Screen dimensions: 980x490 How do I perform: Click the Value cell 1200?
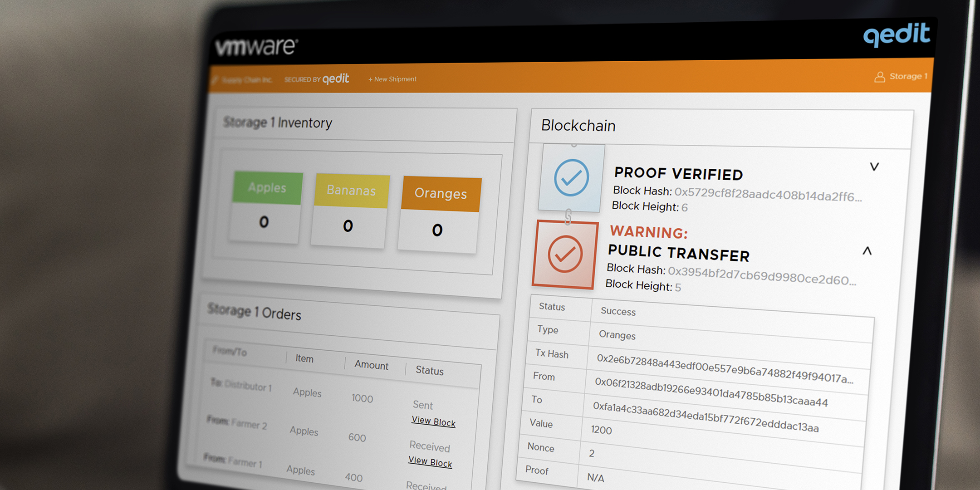(x=601, y=430)
